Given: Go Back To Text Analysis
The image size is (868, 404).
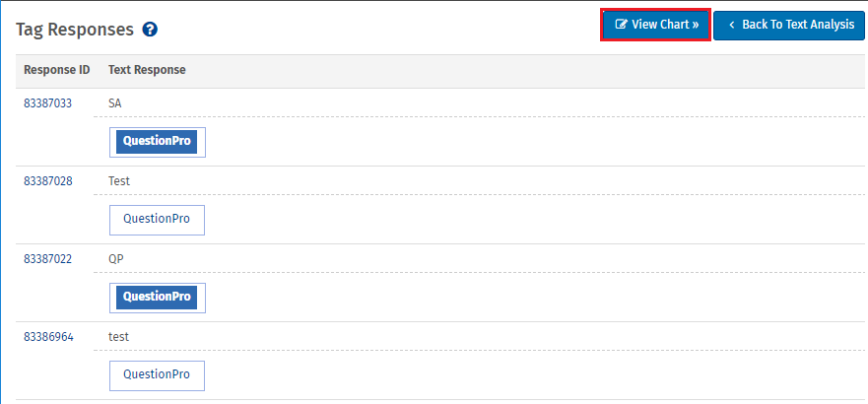Looking at the screenshot, I should (789, 25).
